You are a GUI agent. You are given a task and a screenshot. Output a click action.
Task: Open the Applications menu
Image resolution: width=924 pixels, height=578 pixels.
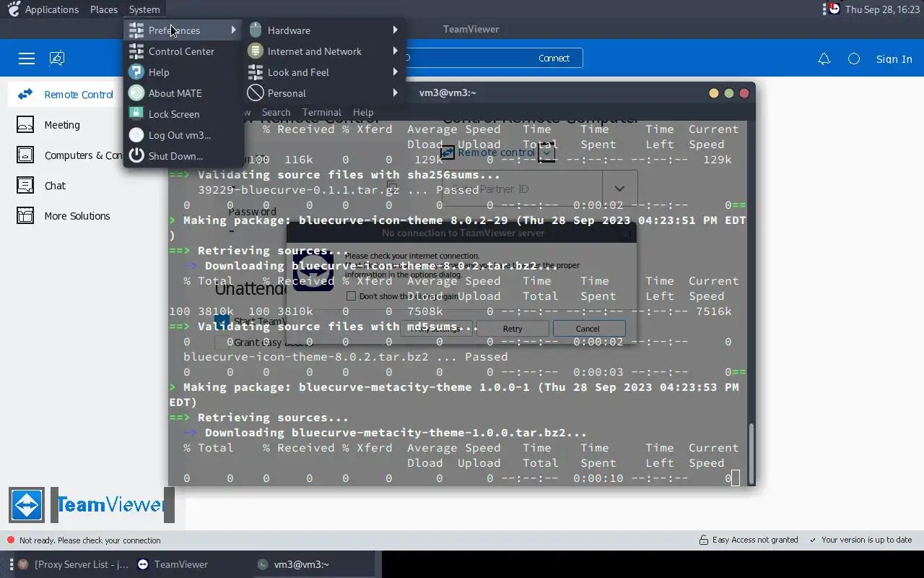click(51, 9)
